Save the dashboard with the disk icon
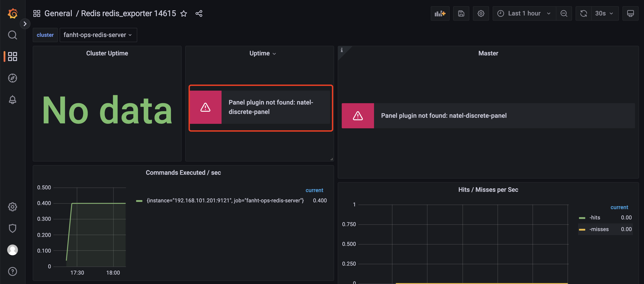 tap(461, 13)
